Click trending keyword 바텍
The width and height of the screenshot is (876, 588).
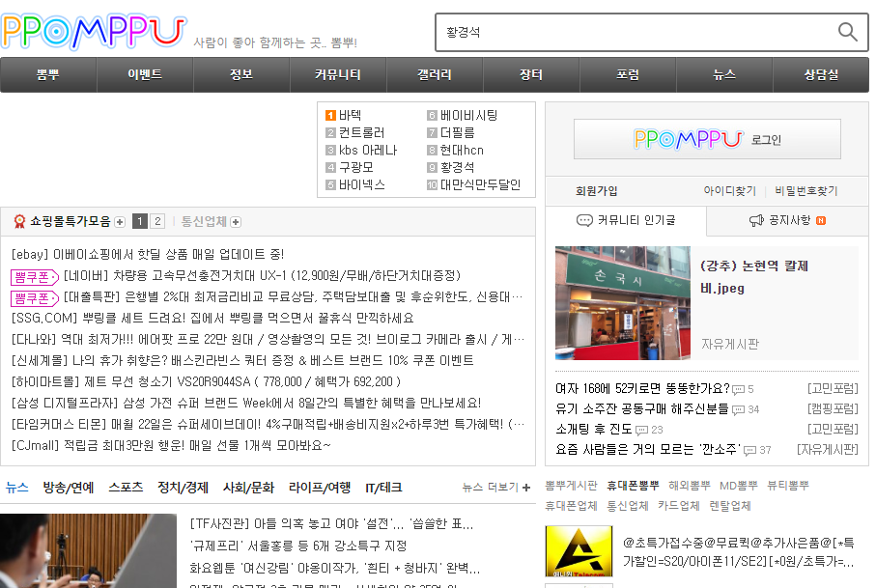coord(350,116)
